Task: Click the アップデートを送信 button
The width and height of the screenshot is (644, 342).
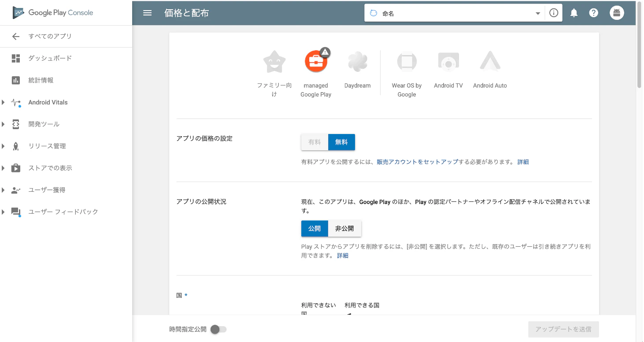Action: [563, 329]
